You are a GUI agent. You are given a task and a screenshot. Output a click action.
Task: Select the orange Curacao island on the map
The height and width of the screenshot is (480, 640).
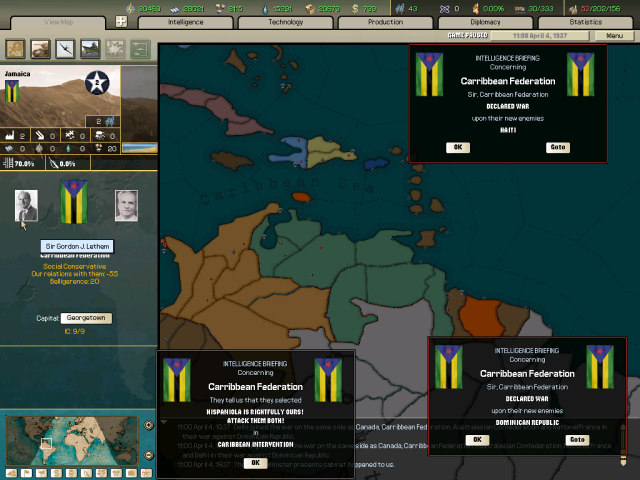(302, 198)
